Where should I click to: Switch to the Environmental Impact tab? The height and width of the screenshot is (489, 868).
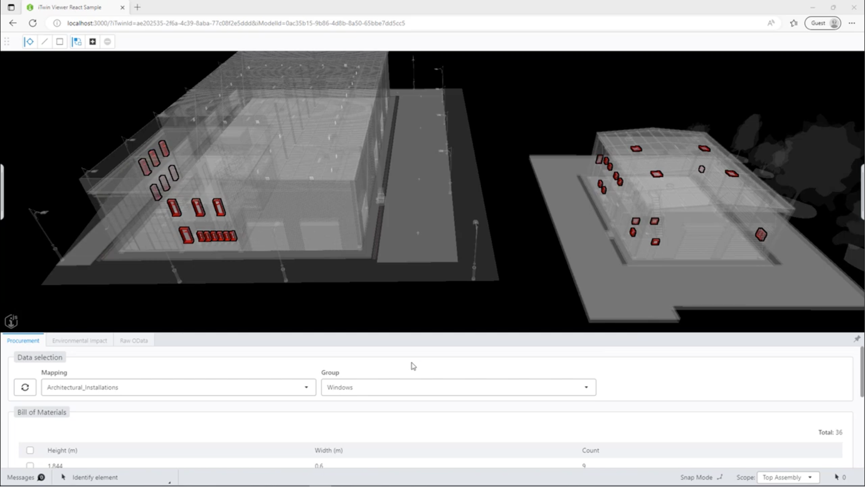point(80,340)
